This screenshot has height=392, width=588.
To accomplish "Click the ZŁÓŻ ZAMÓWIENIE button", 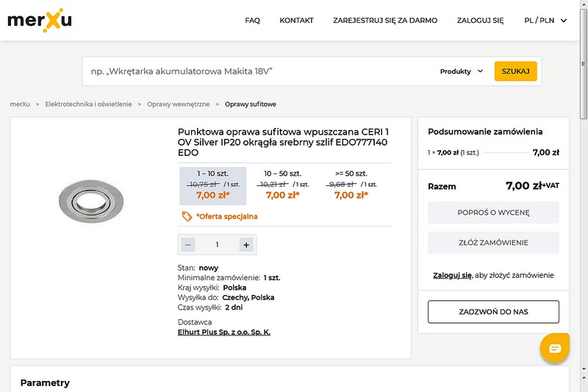I will coord(493,243).
